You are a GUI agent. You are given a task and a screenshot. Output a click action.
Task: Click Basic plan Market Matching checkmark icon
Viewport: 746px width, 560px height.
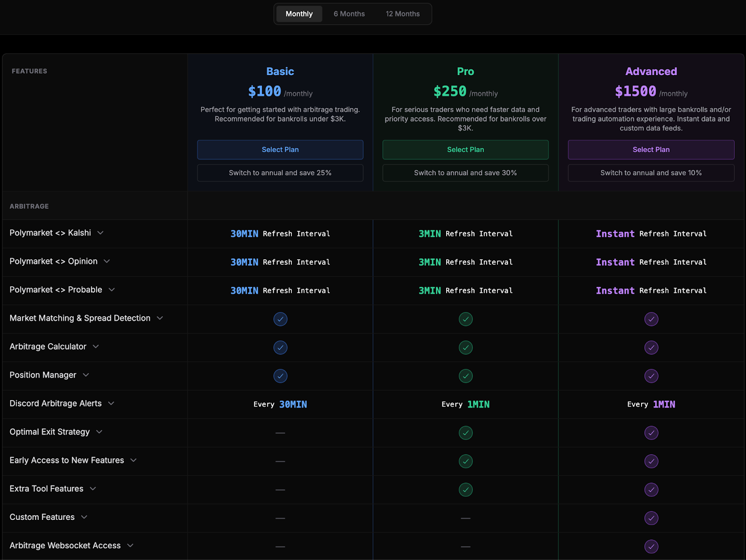pos(280,319)
